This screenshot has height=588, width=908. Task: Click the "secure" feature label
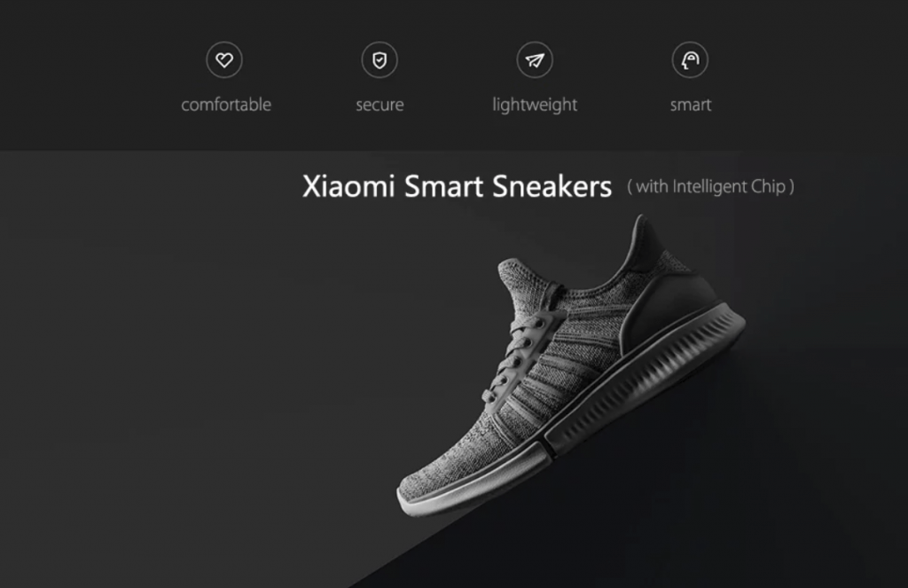(380, 105)
